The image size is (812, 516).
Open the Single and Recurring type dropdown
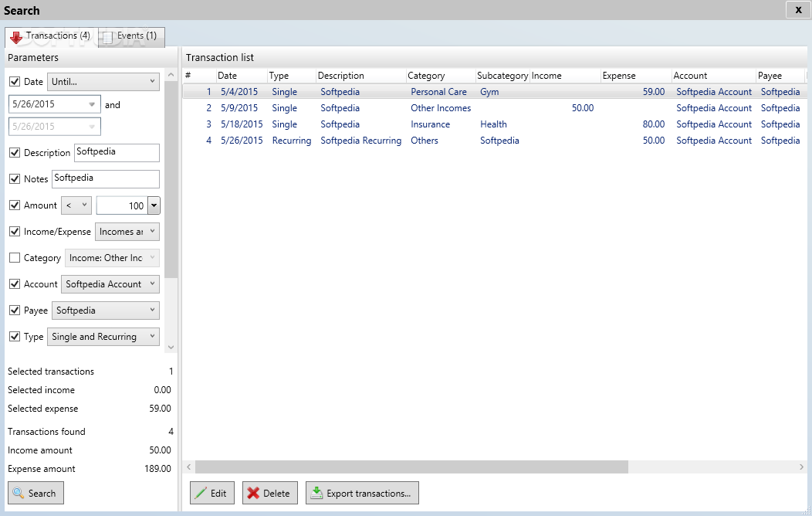pyautogui.click(x=103, y=337)
